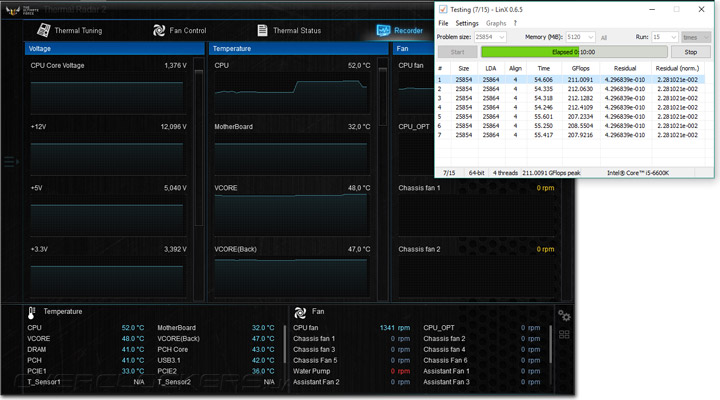Click the Chassis fan 1 graph
The width and height of the screenshot is (720, 400).
(x=476, y=215)
